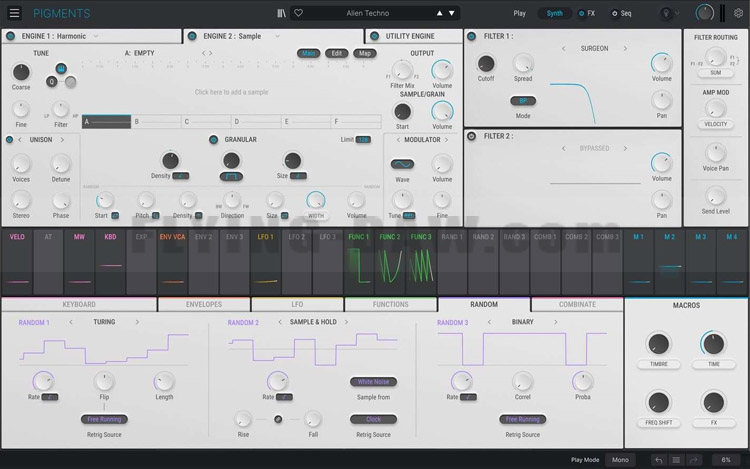This screenshot has height=469, width=750.
Task: Select the ENV VCA modulation source
Action: pyautogui.click(x=172, y=262)
